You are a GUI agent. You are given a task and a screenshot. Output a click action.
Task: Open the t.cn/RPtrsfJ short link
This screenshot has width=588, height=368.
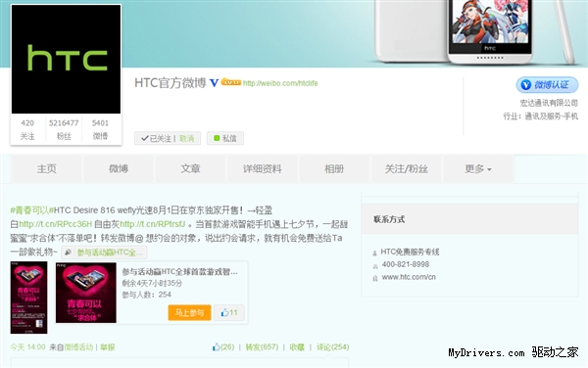coord(152,224)
